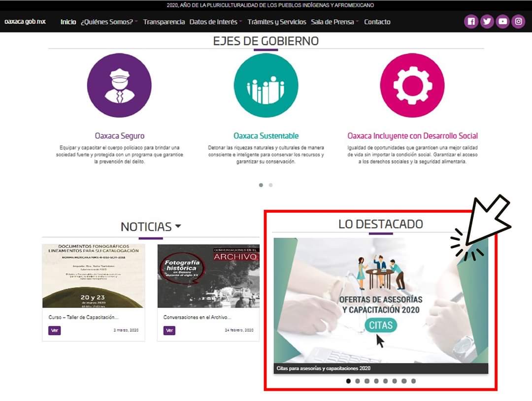
Task: Expand the Noticias dropdown arrow
Action: point(178,226)
